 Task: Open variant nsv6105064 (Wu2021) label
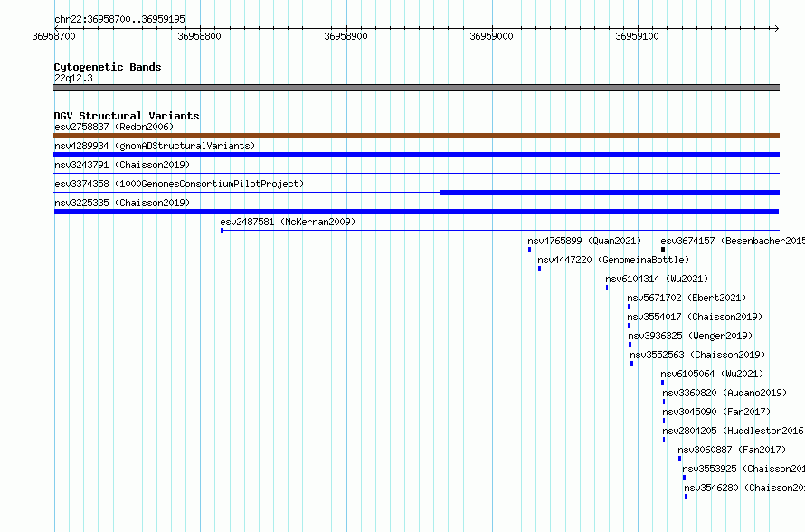coord(712,374)
